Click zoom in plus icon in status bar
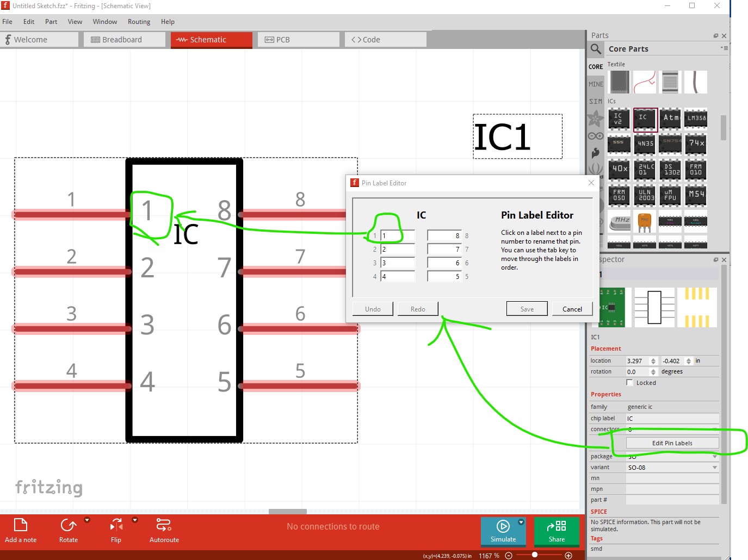The height and width of the screenshot is (560, 748). point(568,555)
